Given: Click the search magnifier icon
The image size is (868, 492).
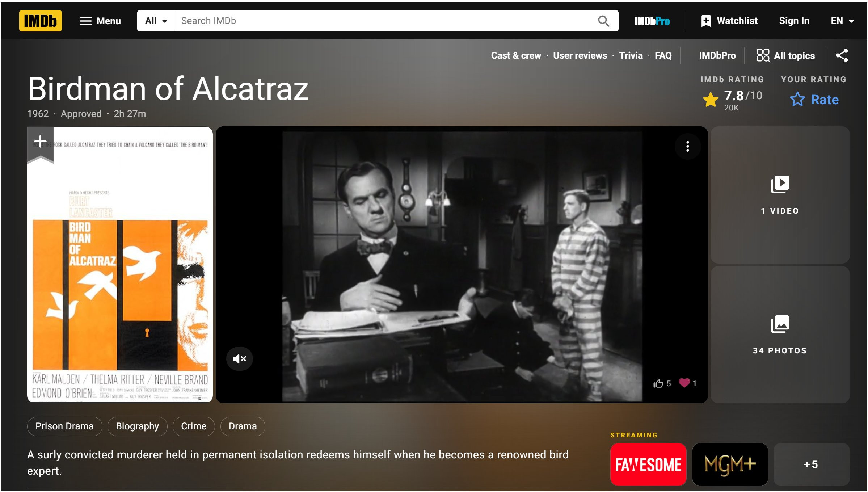Looking at the screenshot, I should (x=603, y=21).
